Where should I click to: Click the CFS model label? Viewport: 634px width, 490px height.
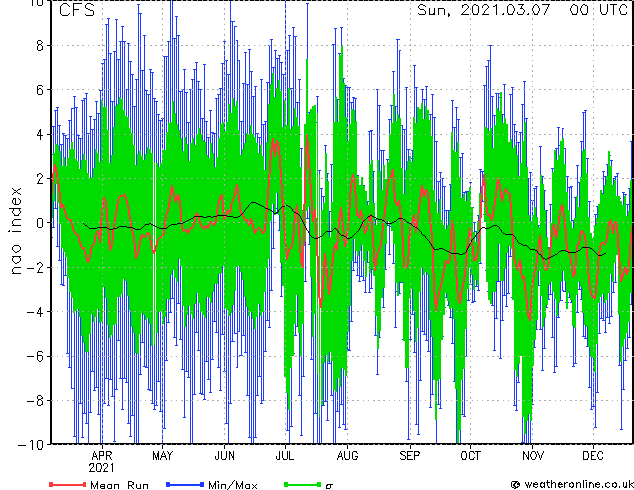(77, 10)
